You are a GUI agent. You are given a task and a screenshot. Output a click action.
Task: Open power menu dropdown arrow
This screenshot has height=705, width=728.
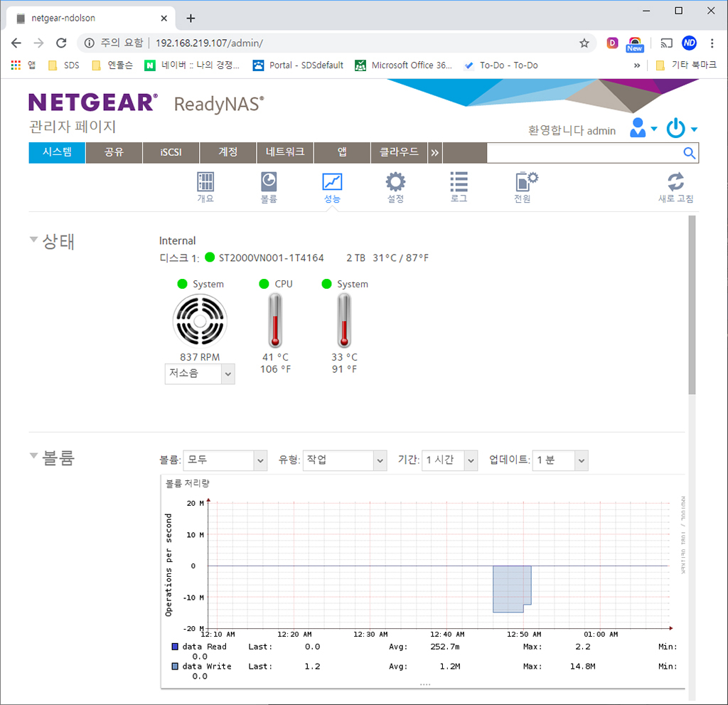pyautogui.click(x=694, y=129)
